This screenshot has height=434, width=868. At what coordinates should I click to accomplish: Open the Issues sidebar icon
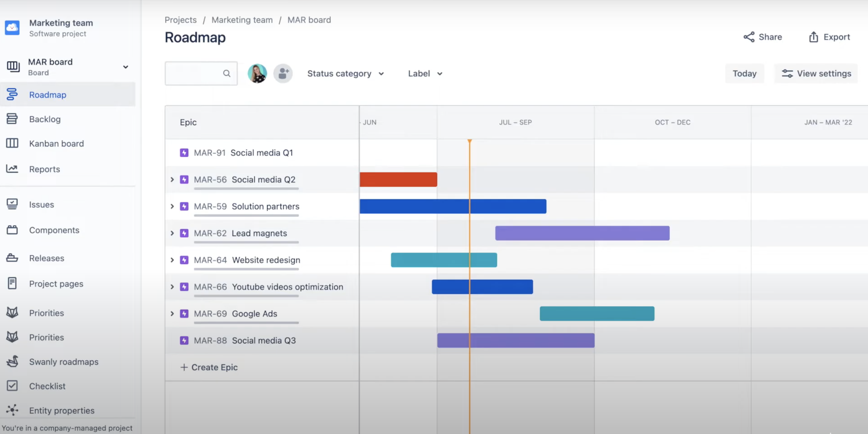coord(12,204)
